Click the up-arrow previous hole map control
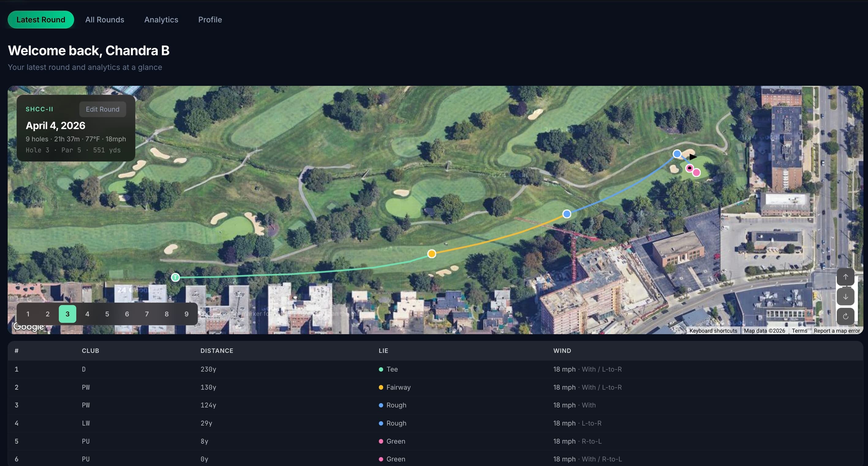Screen dimensions: 868x466 pyautogui.click(x=845, y=277)
